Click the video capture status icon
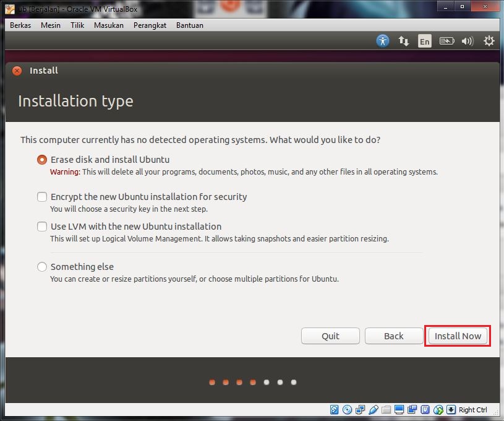This screenshot has height=421, width=504. click(412, 409)
